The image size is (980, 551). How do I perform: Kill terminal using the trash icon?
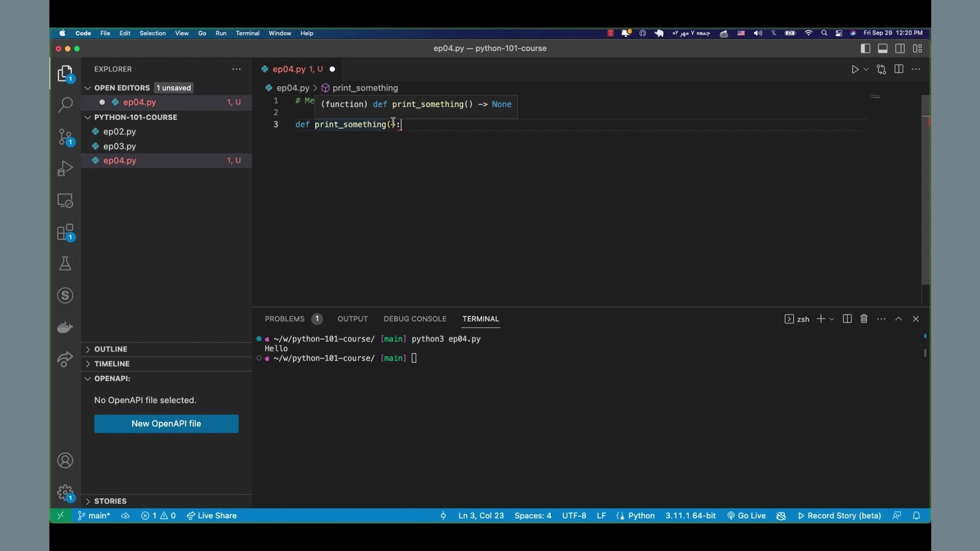pyautogui.click(x=864, y=319)
